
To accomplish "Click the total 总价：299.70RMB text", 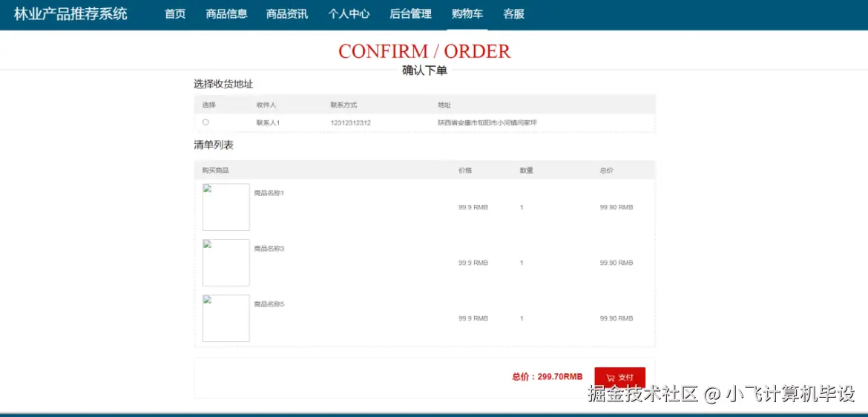I will click(548, 377).
